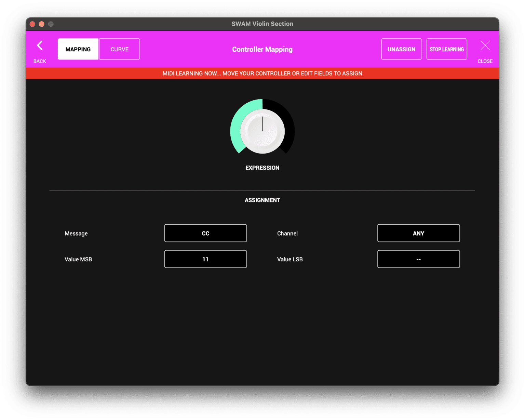The height and width of the screenshot is (420, 525).
Task: Open the Channel ANY dropdown
Action: [x=418, y=233]
